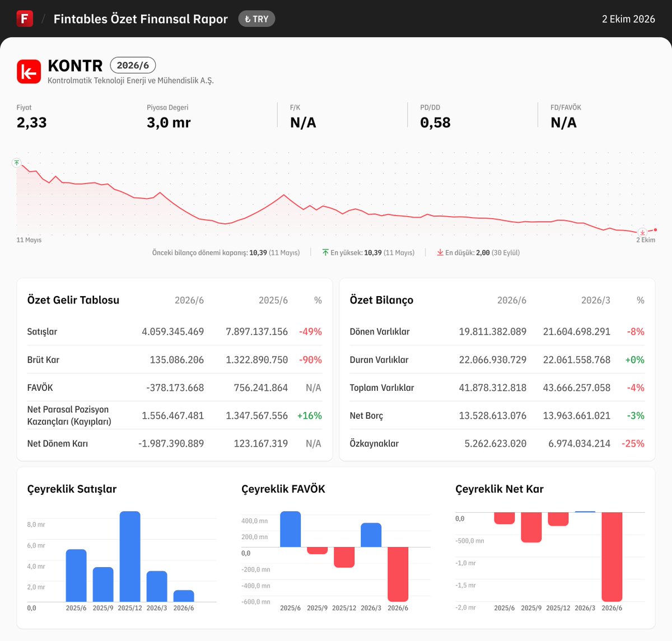Click the En düşük 2,00 (30 Eylül) text

pyautogui.click(x=482, y=252)
